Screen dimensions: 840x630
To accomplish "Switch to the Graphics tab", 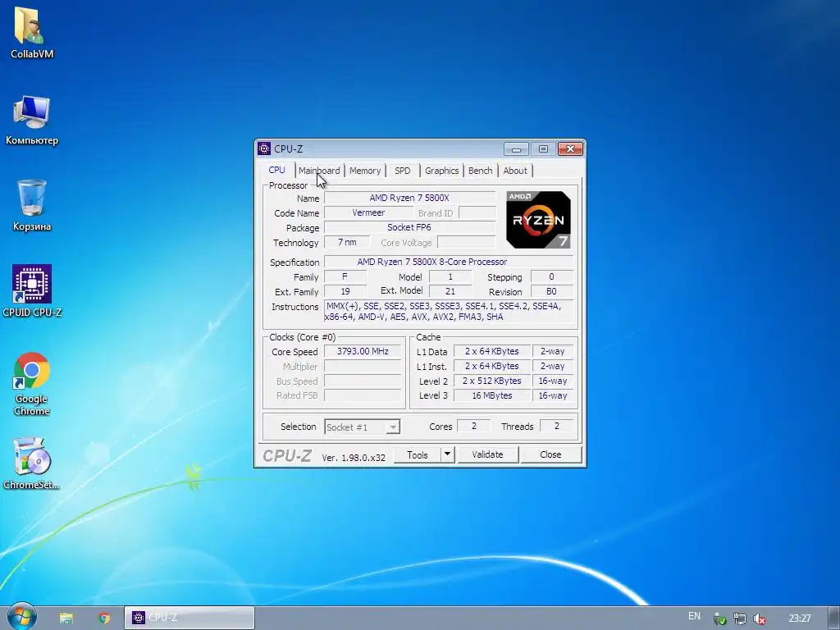I will tap(442, 171).
